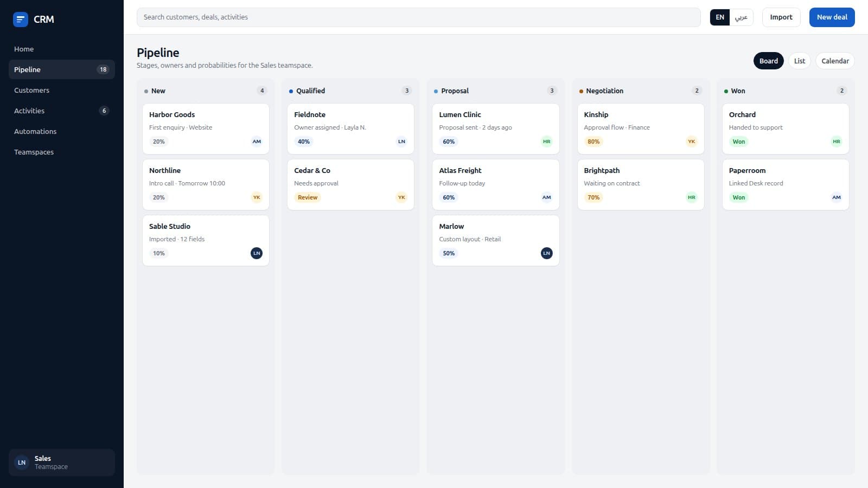Image resolution: width=868 pixels, height=488 pixels.
Task: Switch language to Arabic
Action: point(741,17)
